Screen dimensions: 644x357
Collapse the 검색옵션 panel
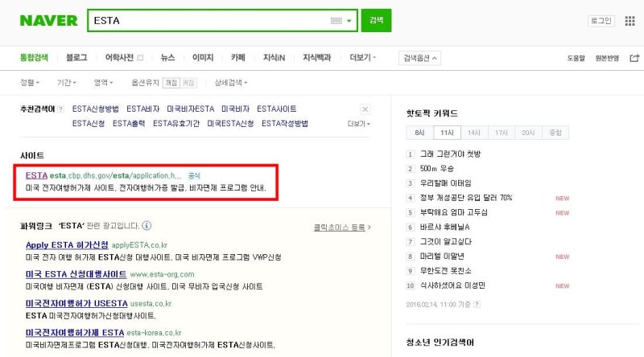pyautogui.click(x=419, y=58)
